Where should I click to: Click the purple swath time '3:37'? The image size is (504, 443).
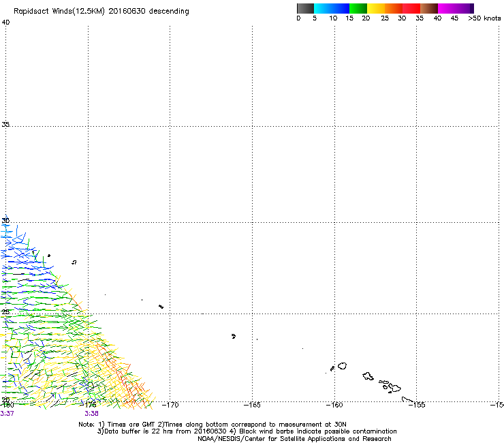(7, 414)
